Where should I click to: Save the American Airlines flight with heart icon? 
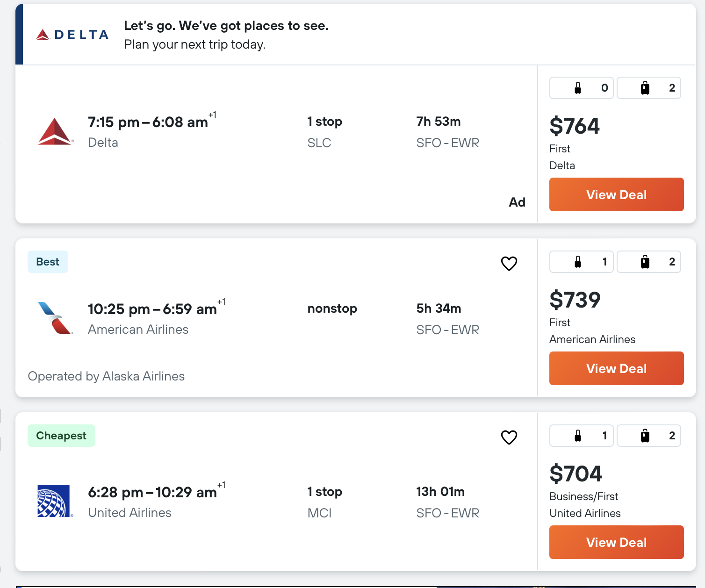509,264
